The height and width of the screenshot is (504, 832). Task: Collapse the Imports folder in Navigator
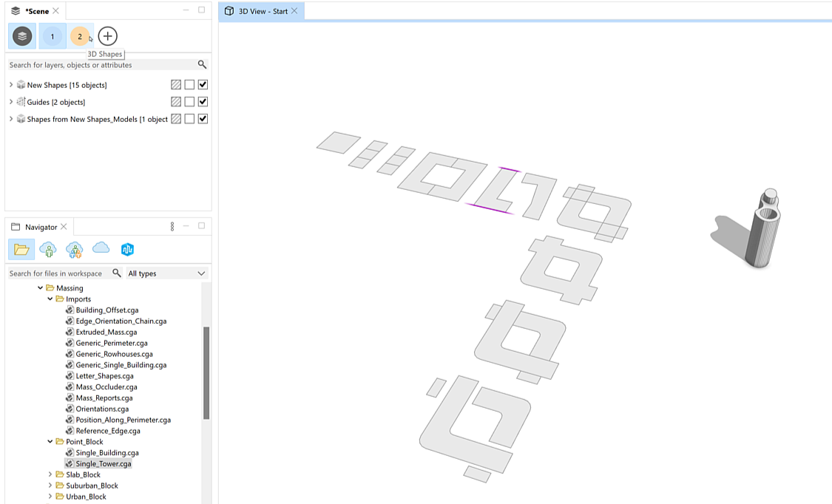pyautogui.click(x=50, y=299)
